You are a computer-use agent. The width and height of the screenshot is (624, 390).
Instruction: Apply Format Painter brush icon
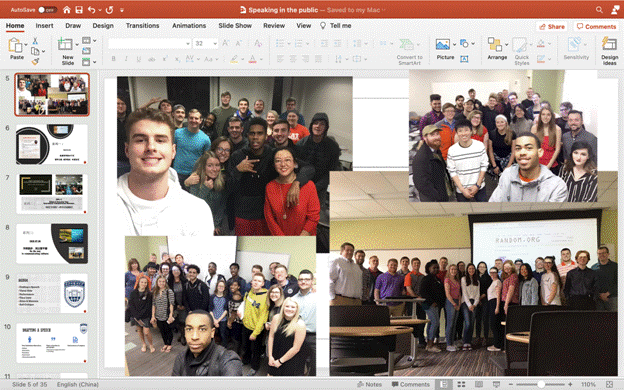point(35,61)
